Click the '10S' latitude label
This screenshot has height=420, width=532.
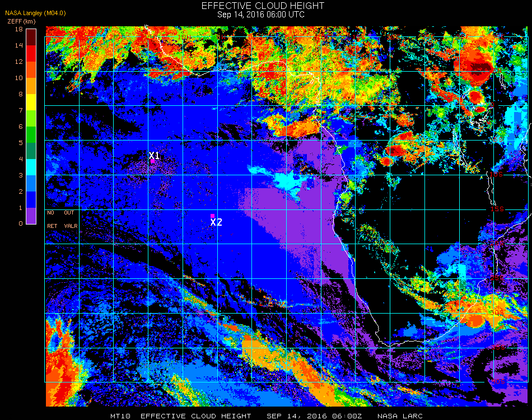click(496, 174)
